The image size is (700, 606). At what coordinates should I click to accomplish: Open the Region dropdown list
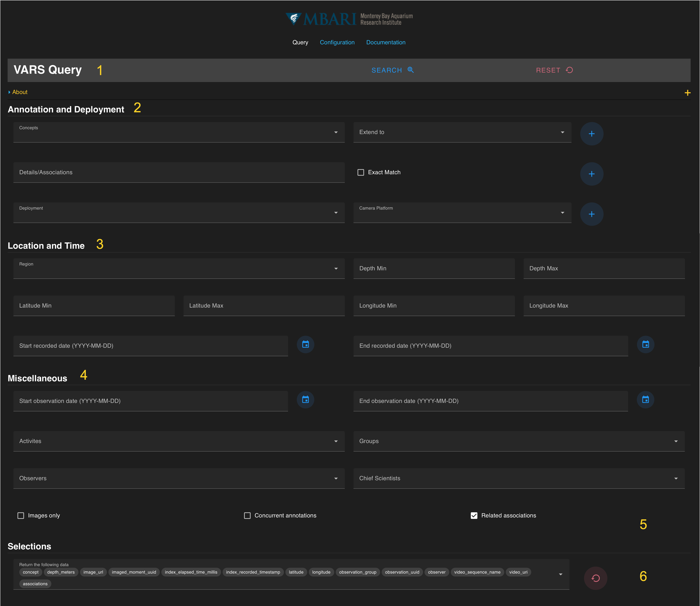coord(179,269)
